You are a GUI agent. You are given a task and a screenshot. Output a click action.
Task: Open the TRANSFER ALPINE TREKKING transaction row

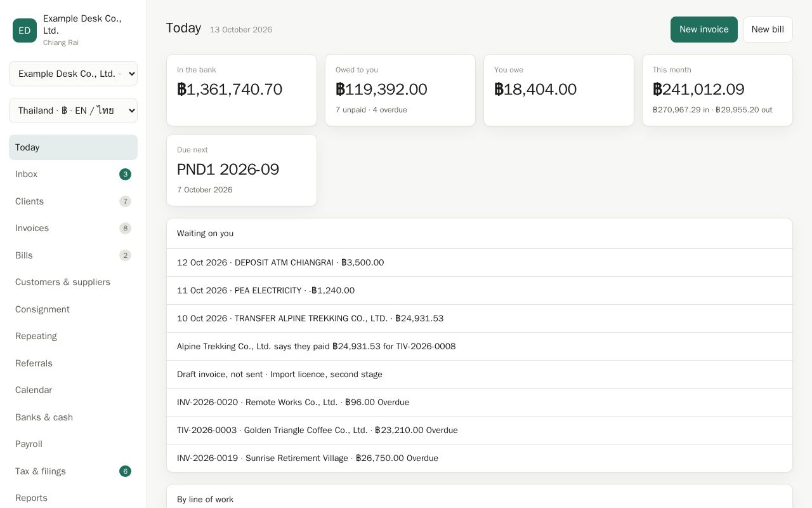click(x=480, y=318)
